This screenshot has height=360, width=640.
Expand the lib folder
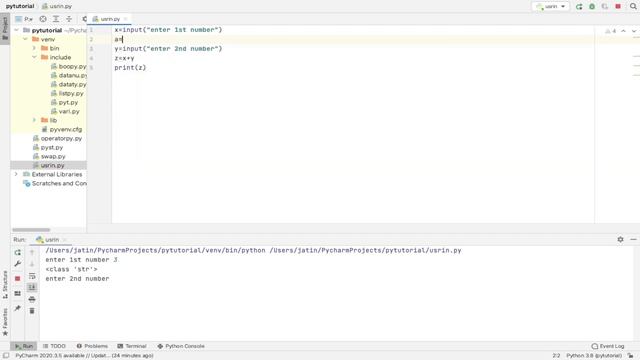(34, 120)
